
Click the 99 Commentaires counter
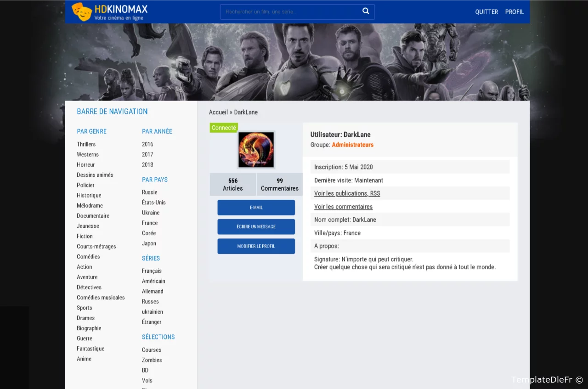(x=279, y=185)
